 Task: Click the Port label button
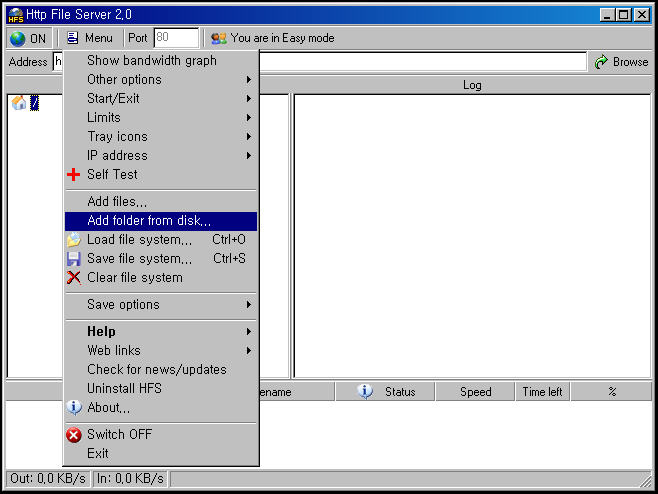[138, 38]
